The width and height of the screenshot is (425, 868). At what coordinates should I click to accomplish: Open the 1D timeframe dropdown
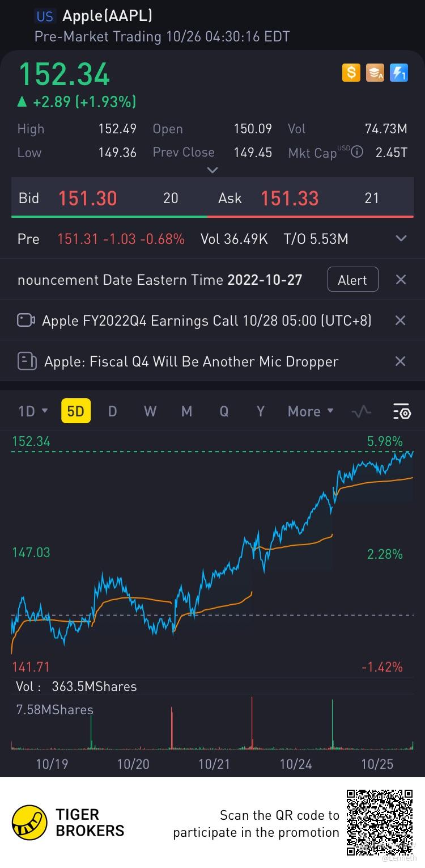[33, 412]
